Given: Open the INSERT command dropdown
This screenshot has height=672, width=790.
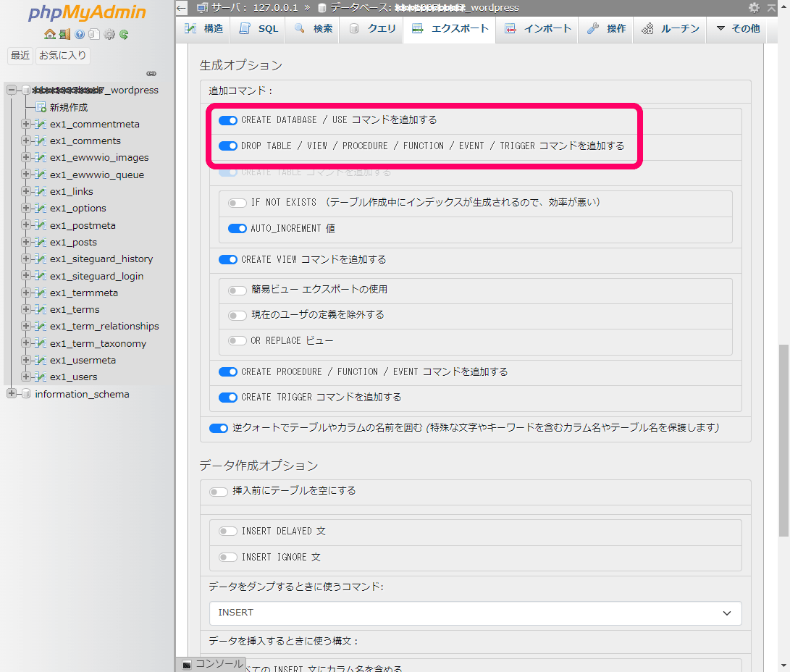Looking at the screenshot, I should click(475, 613).
